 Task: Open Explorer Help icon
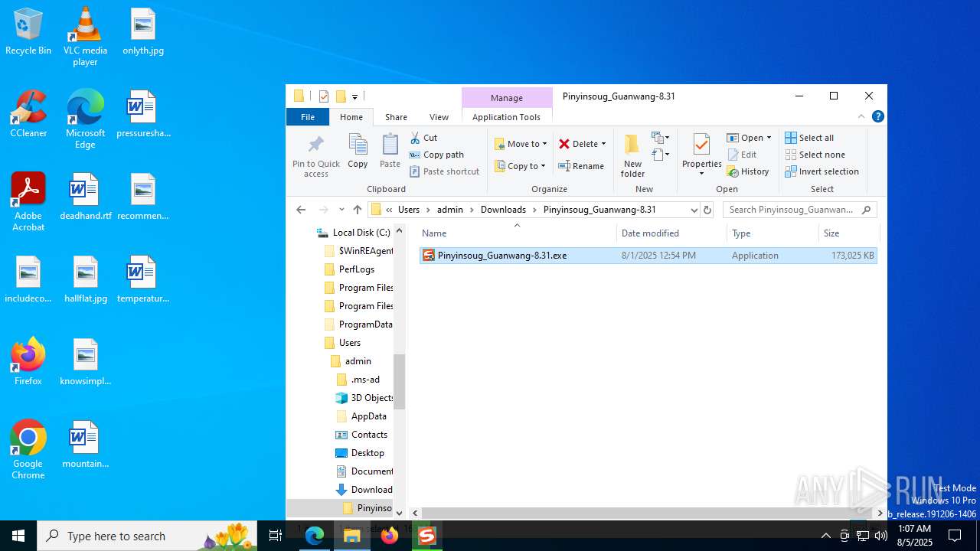(878, 116)
